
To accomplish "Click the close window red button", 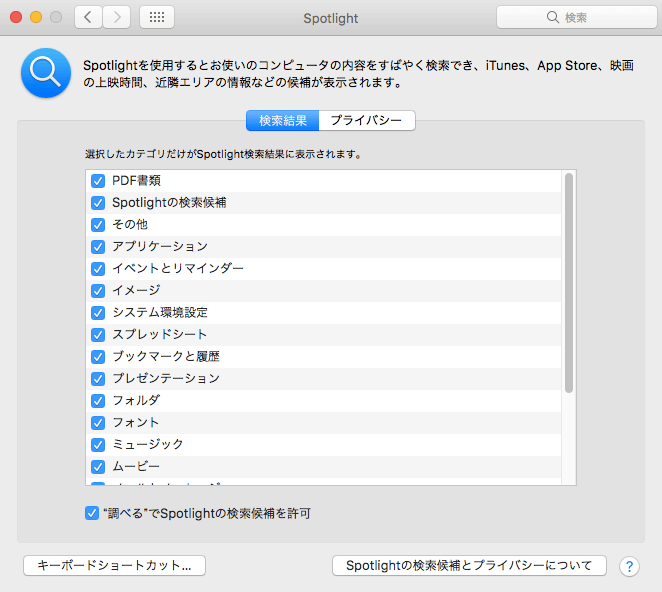I will [16, 17].
